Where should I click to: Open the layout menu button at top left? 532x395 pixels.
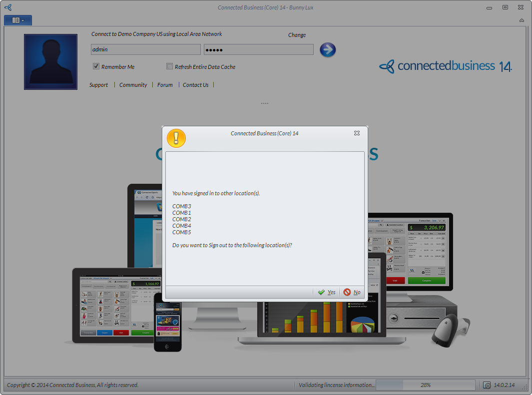[18, 20]
